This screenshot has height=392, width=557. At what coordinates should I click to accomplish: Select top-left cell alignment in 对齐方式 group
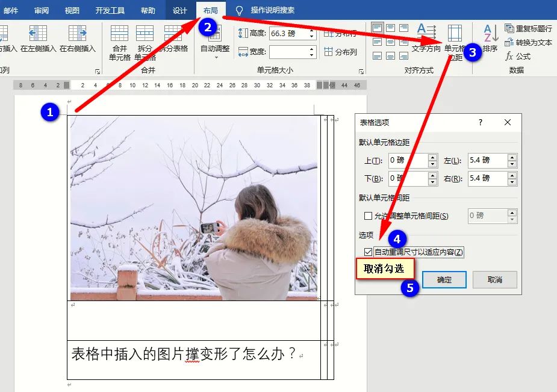378,29
